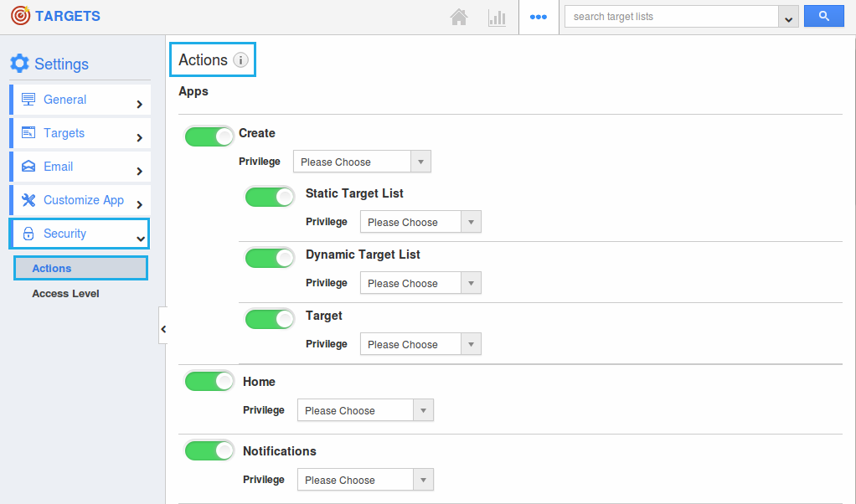This screenshot has width=856, height=504.
Task: Click the Targets app logo icon
Action: point(20,16)
